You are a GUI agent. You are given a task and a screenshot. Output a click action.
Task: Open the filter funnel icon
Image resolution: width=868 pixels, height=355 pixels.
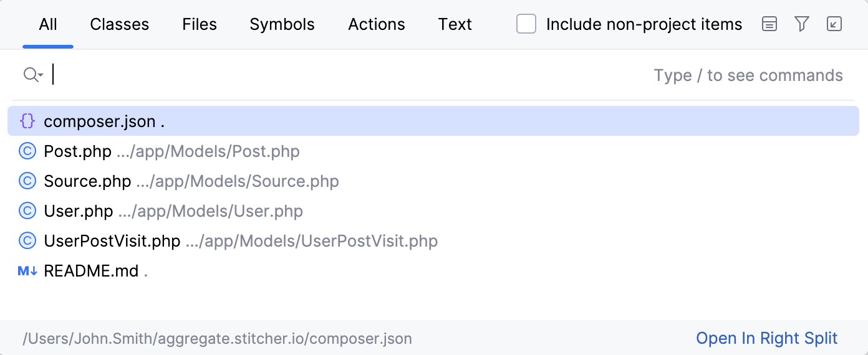pyautogui.click(x=802, y=24)
